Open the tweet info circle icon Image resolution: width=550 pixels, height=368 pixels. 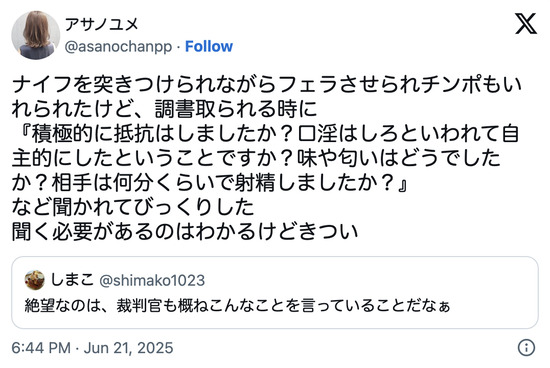coord(526,348)
